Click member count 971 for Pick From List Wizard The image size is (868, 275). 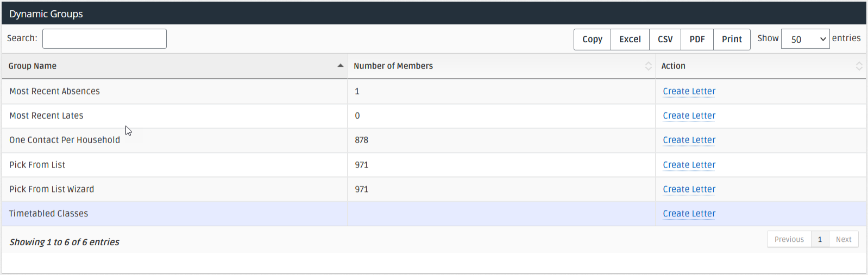tap(361, 189)
